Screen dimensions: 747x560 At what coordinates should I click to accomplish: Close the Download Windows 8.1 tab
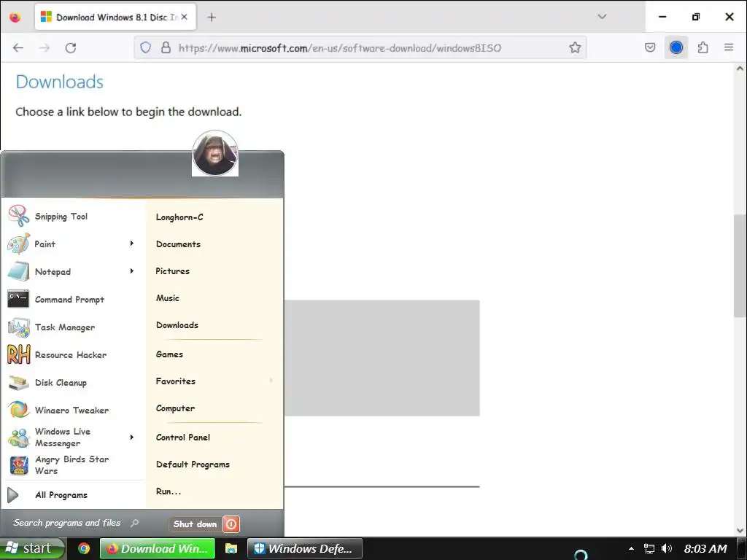pos(185,17)
